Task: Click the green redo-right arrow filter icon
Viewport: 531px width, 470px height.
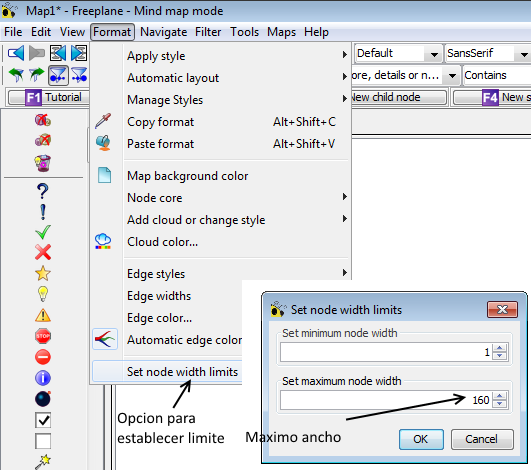Action: tap(37, 75)
